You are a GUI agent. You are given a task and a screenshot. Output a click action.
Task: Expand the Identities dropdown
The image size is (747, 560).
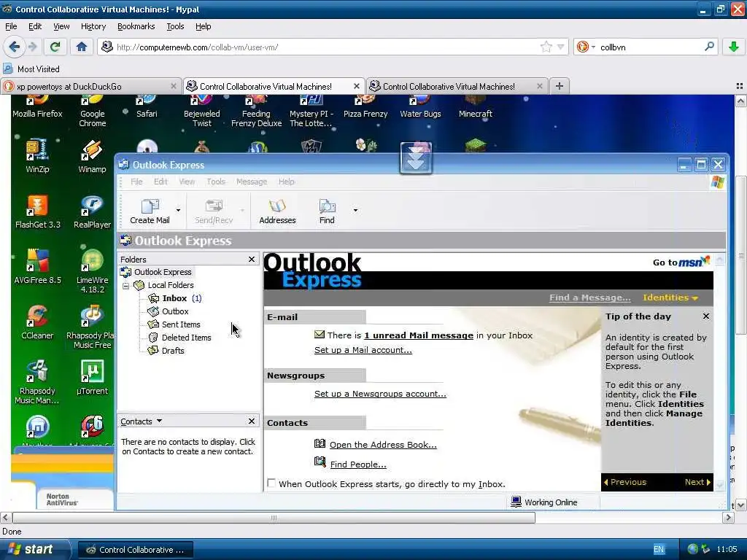(x=670, y=297)
